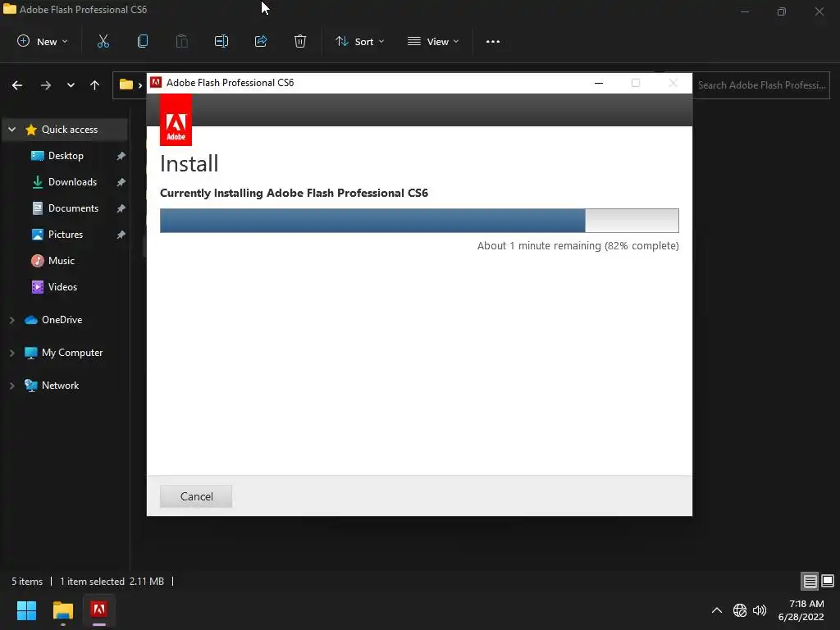Expand the OneDrive tree node
The height and width of the screenshot is (630, 840).
click(11, 320)
